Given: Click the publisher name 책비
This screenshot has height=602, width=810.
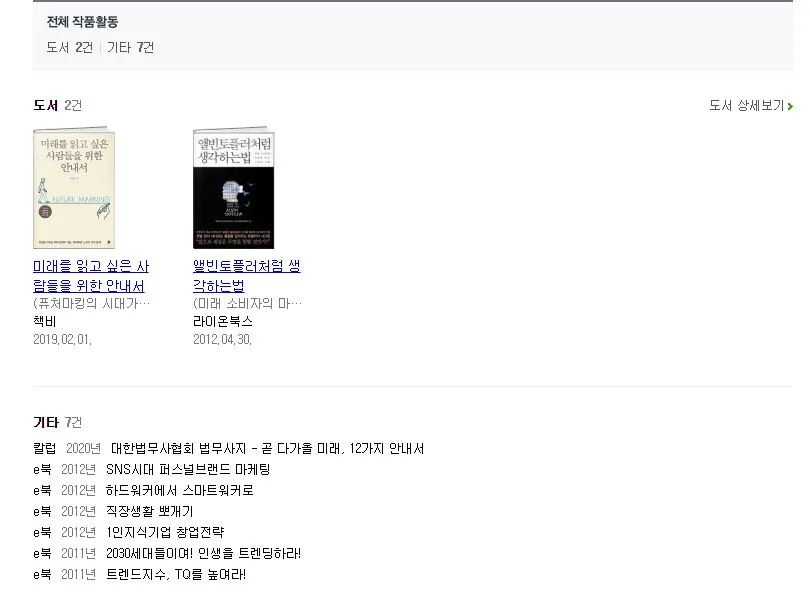Looking at the screenshot, I should tap(44, 321).
